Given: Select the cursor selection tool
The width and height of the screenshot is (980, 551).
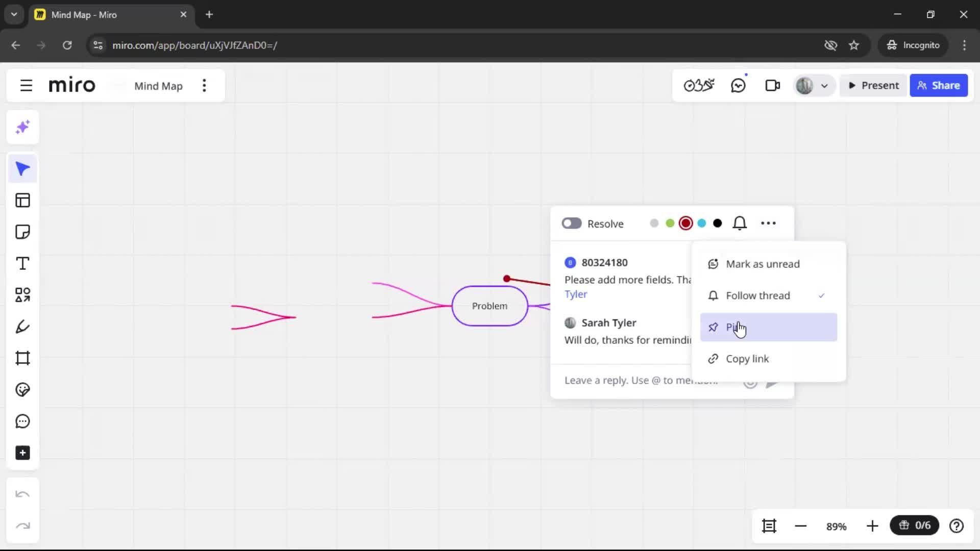Looking at the screenshot, I should point(22,169).
